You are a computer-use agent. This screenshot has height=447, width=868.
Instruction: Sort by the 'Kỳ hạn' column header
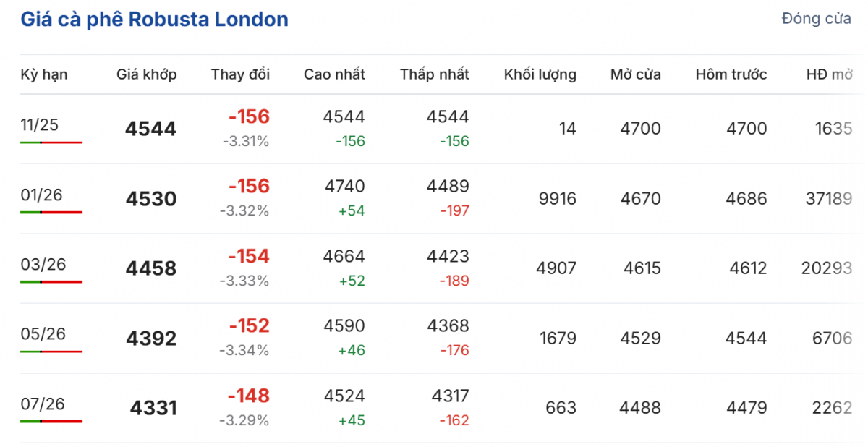coord(44,74)
